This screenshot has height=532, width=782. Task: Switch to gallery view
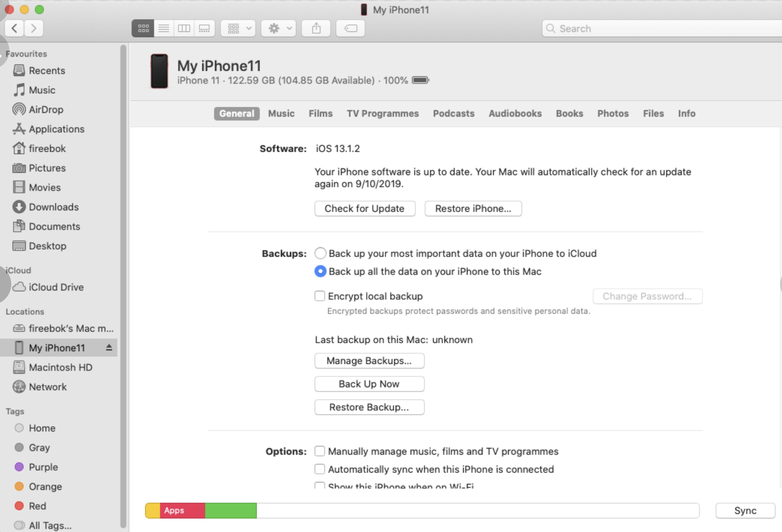point(205,29)
